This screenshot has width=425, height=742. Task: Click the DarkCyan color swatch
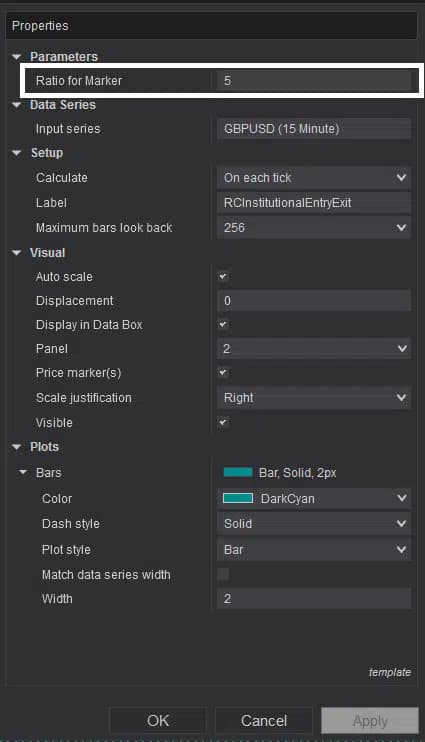238,498
